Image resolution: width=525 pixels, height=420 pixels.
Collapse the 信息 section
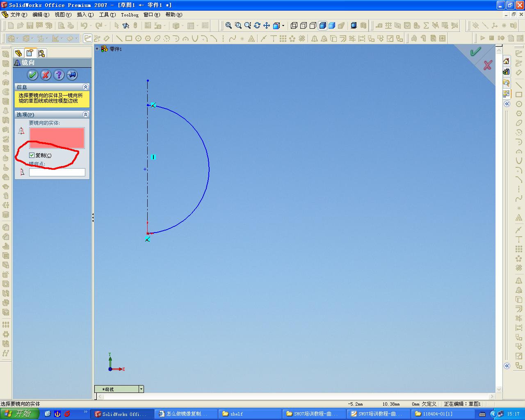[85, 87]
